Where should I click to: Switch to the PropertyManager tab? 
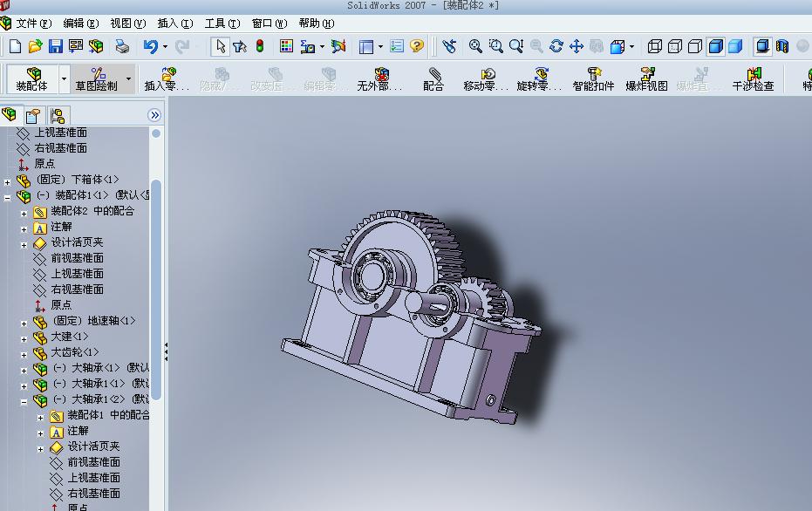(x=33, y=115)
